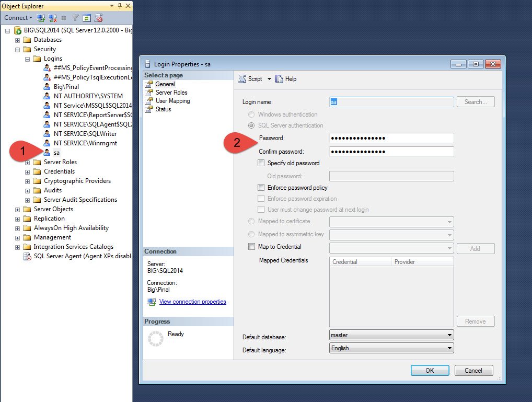Open the View connection properties link
532x402 pixels.
click(193, 302)
